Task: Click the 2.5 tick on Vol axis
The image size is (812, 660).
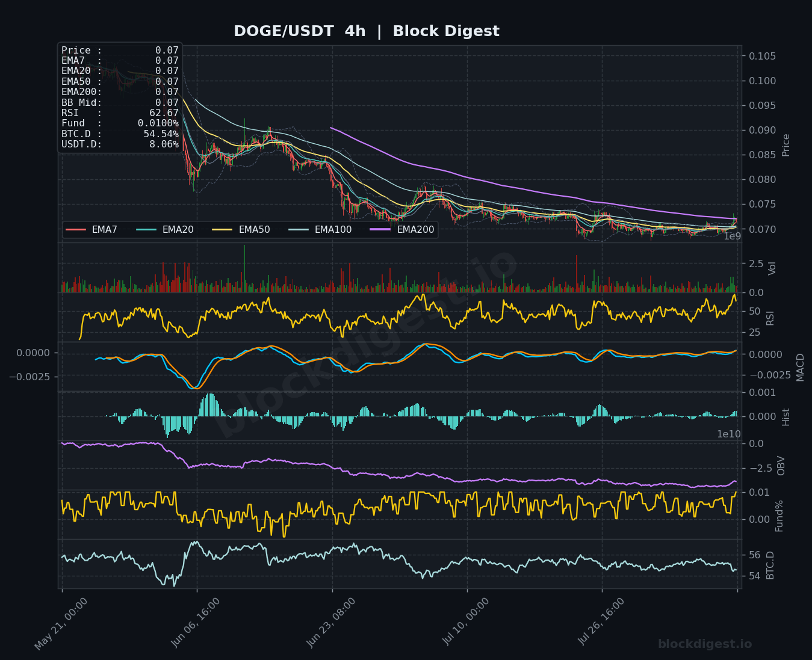Action: [x=756, y=264]
